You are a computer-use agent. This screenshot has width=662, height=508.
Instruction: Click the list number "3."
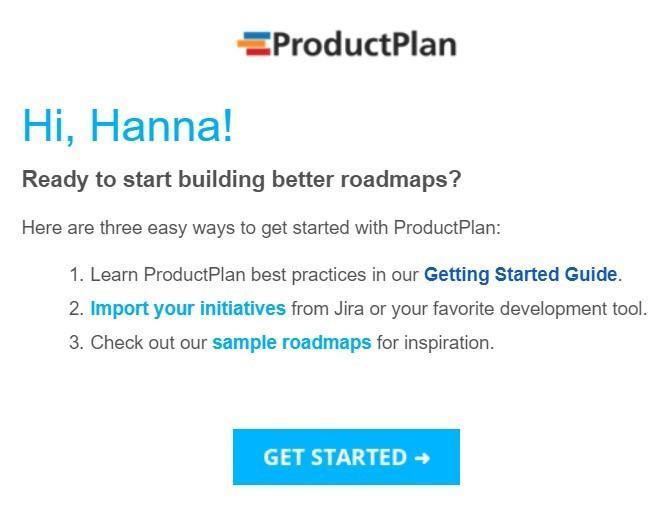(76, 342)
